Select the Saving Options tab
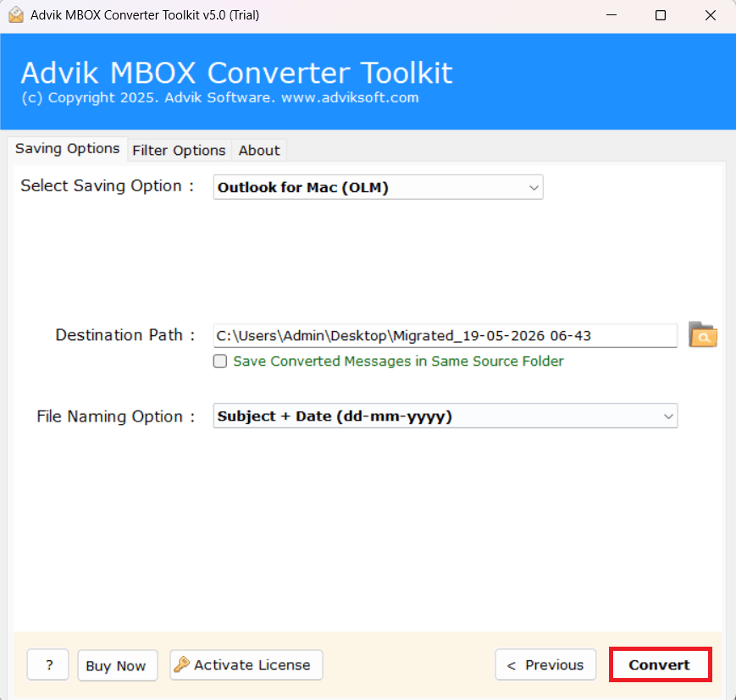Viewport: 736px width, 700px height. pyautogui.click(x=67, y=149)
